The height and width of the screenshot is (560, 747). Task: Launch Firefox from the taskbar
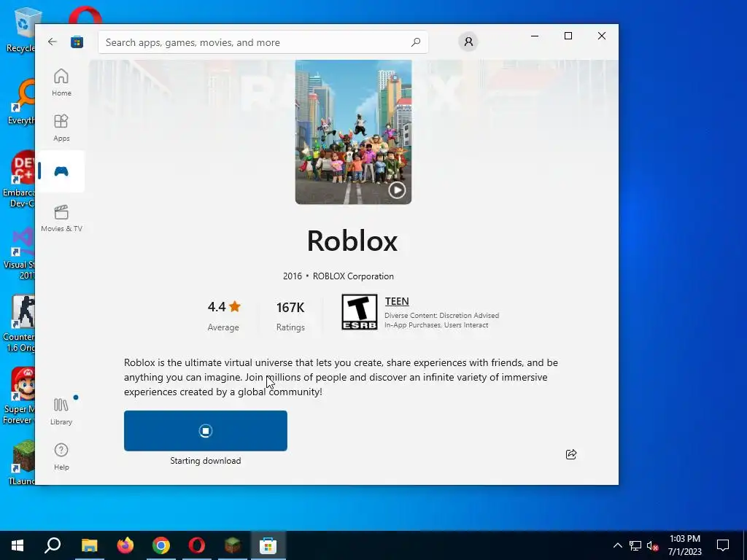pos(125,545)
